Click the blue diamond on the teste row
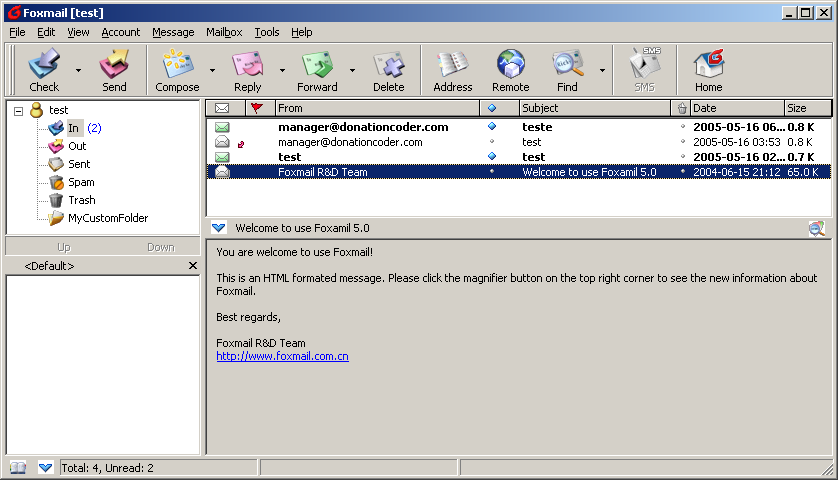Image resolution: width=838 pixels, height=480 pixels. pos(492,127)
